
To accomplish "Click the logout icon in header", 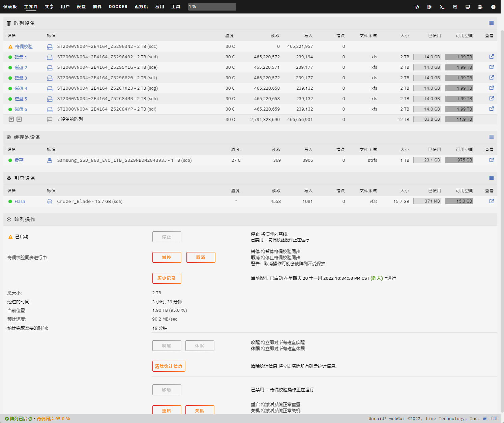I will [x=429, y=7].
